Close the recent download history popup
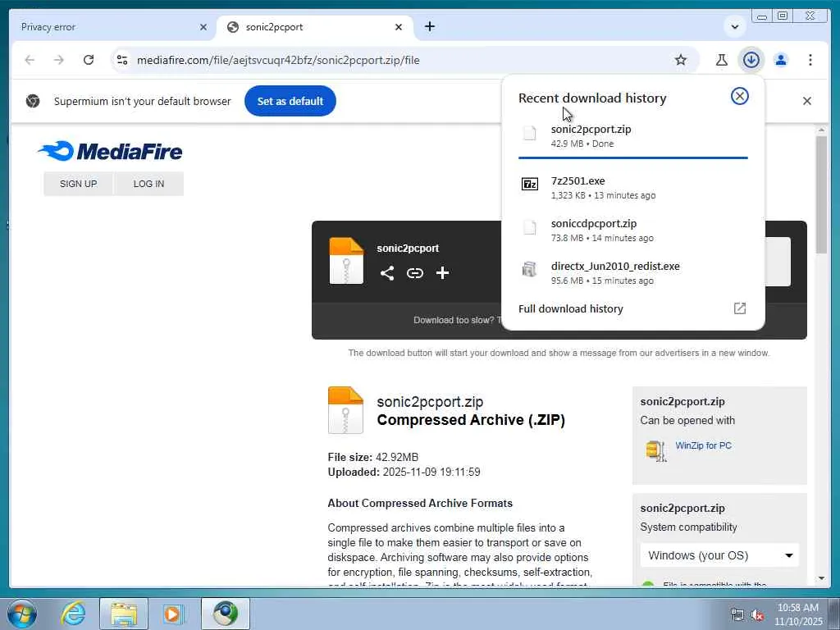 point(739,97)
